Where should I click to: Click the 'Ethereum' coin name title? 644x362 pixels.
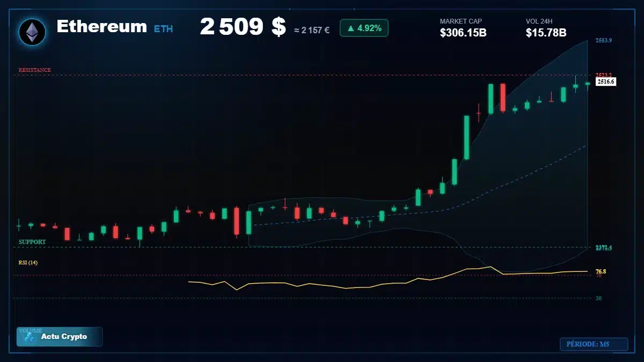(101, 26)
